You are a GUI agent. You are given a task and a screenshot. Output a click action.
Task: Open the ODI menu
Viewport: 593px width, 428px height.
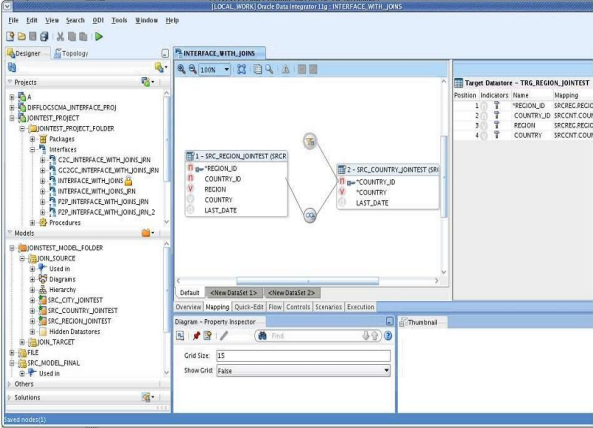point(98,20)
